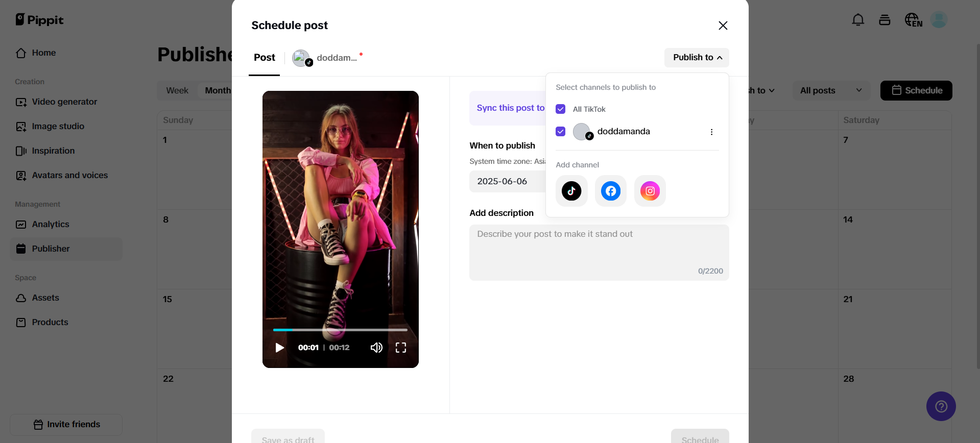Close the Schedule post dialog
980x443 pixels.
coord(723,26)
